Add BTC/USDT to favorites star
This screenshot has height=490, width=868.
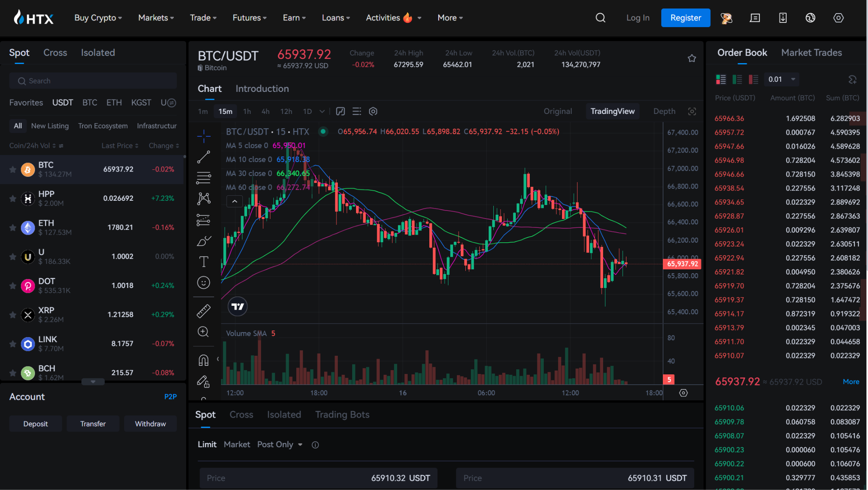(692, 58)
